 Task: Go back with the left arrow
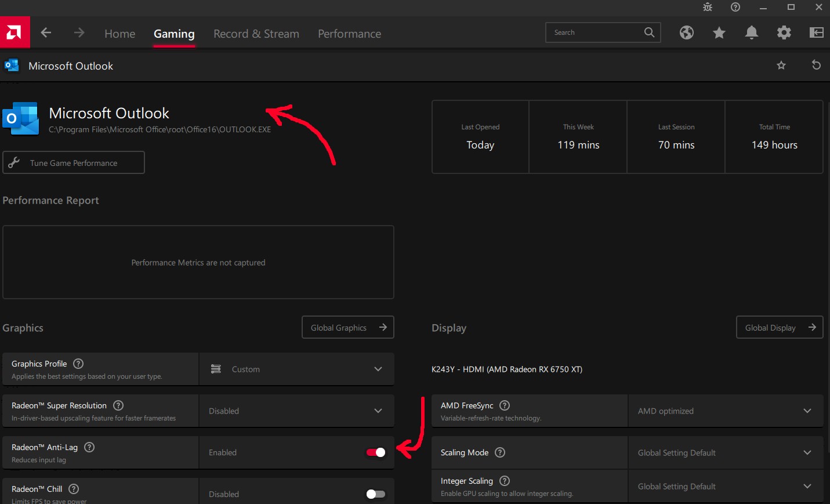click(46, 33)
